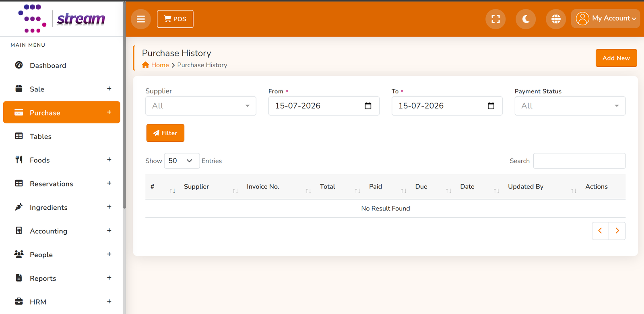
Task: Click the user avatar icon
Action: 582,19
